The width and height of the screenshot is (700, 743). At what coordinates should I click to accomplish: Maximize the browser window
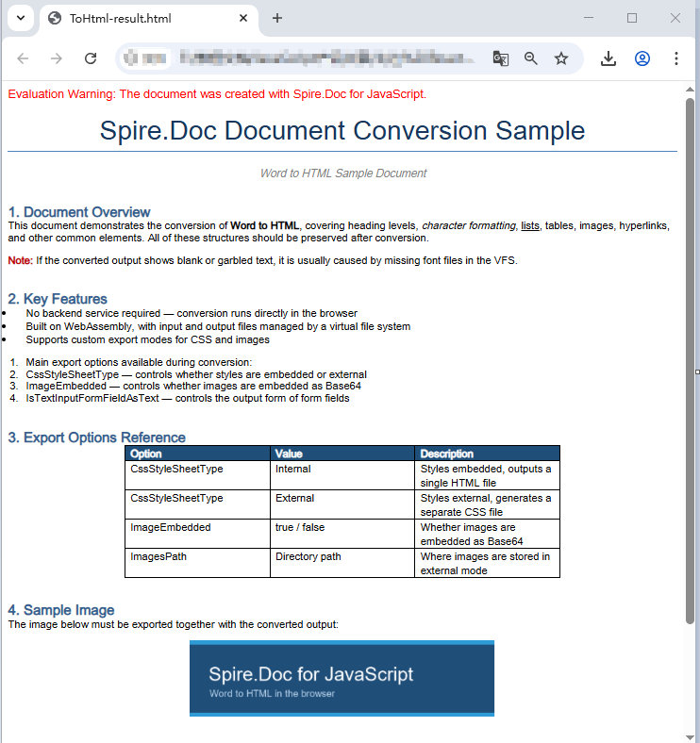632,18
